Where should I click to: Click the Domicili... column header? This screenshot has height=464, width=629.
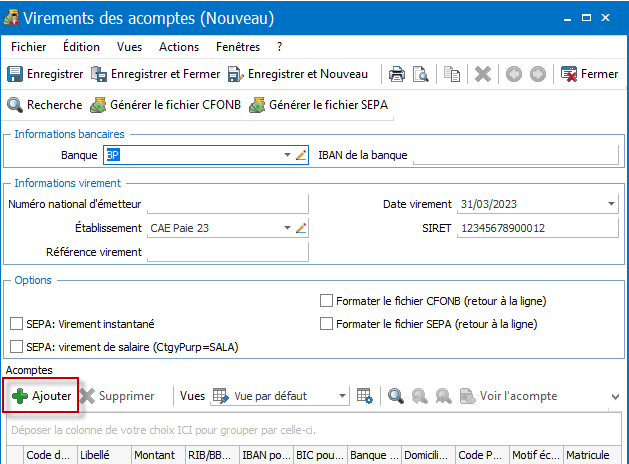(x=429, y=455)
